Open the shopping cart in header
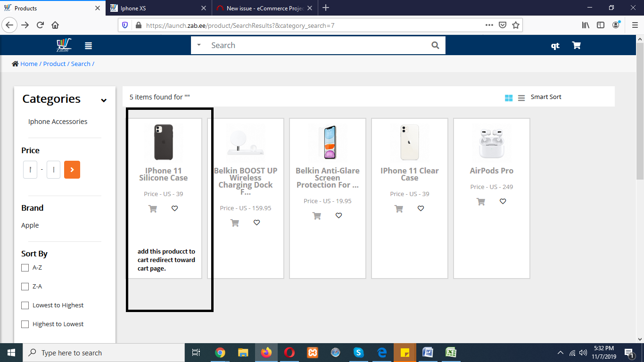Screen dimensions: 644x362 pyautogui.click(x=576, y=45)
